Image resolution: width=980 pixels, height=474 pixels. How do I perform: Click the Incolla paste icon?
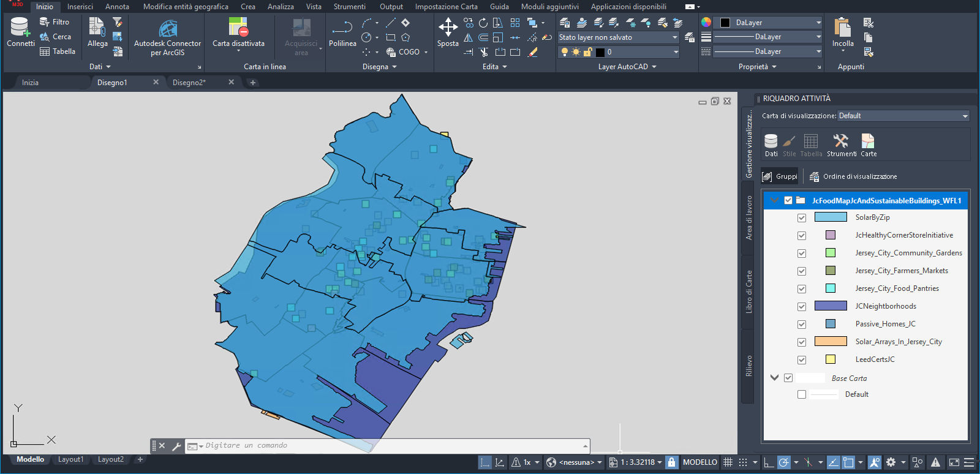click(x=843, y=28)
